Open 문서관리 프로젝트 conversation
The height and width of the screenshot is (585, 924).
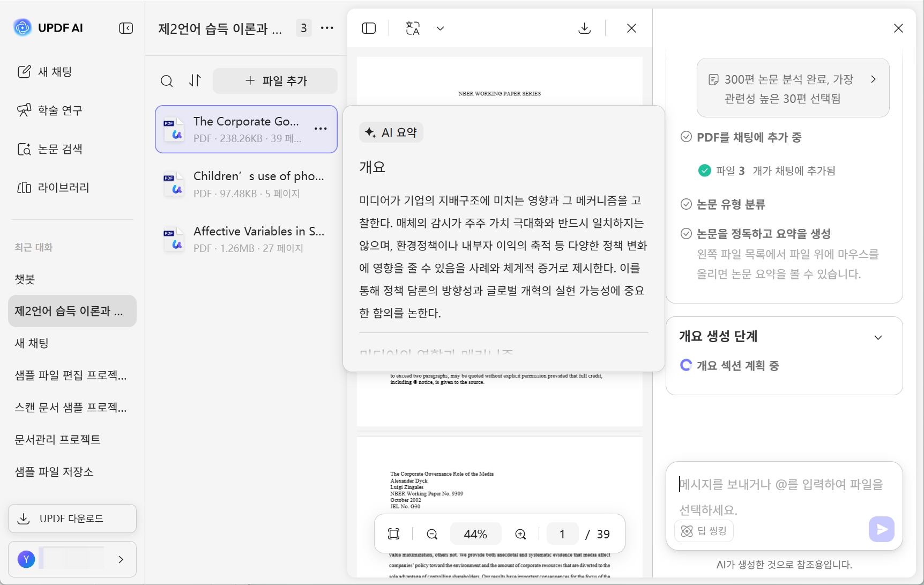click(72, 440)
